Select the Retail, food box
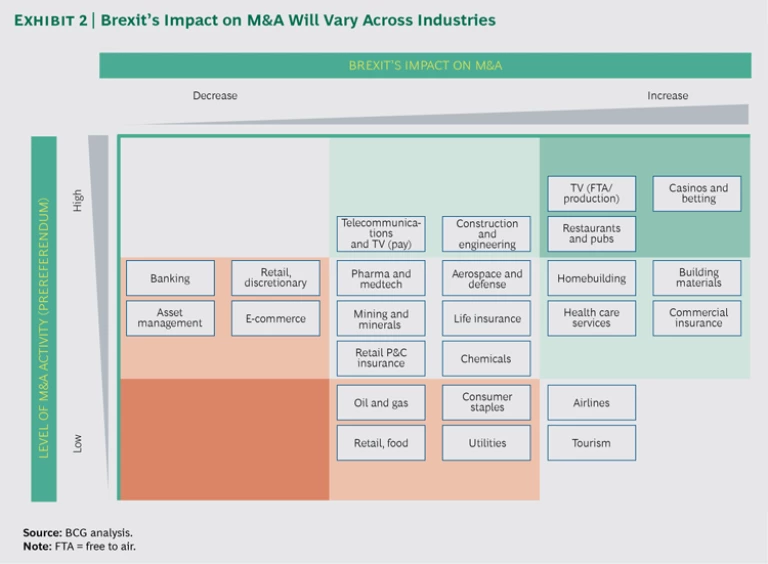Image resolution: width=768 pixels, height=564 pixels. click(x=381, y=443)
